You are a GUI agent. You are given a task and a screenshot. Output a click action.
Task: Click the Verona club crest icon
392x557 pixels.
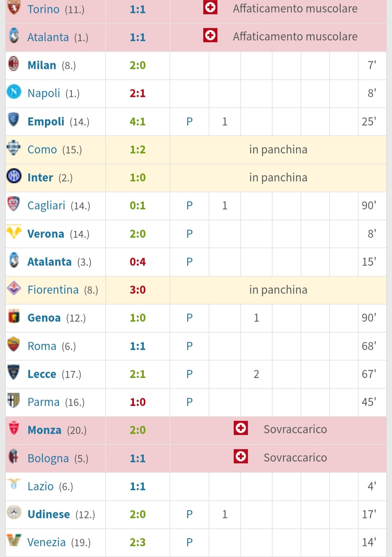pos(14,232)
